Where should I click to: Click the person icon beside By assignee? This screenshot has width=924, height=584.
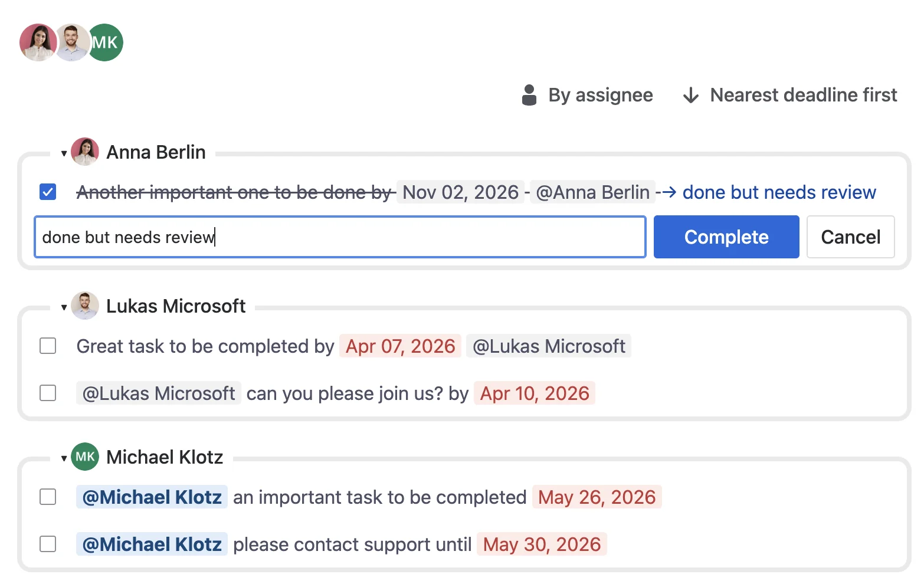529,95
